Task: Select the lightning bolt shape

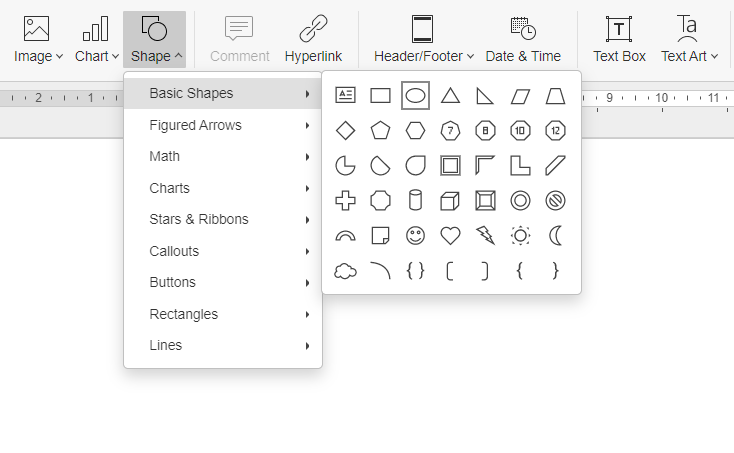Action: click(x=485, y=236)
